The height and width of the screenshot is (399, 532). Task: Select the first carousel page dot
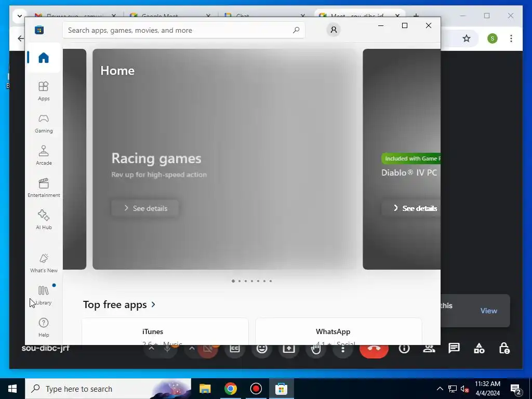click(233, 281)
